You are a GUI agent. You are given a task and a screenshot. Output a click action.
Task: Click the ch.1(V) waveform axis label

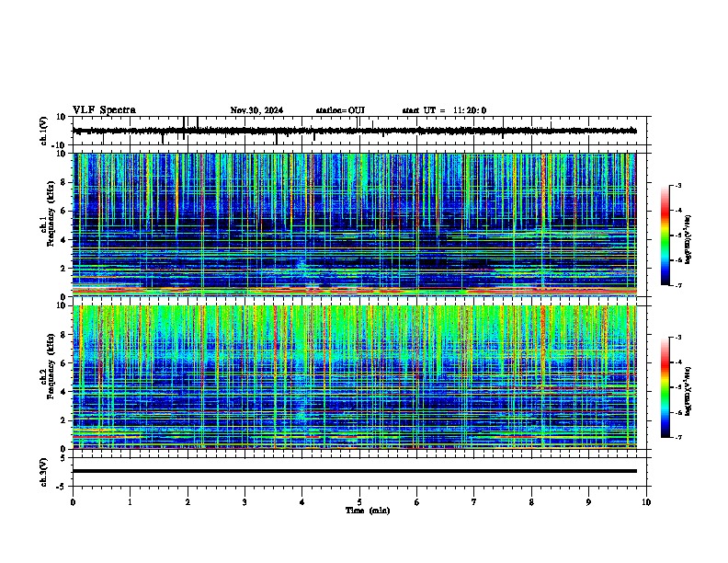44,131
